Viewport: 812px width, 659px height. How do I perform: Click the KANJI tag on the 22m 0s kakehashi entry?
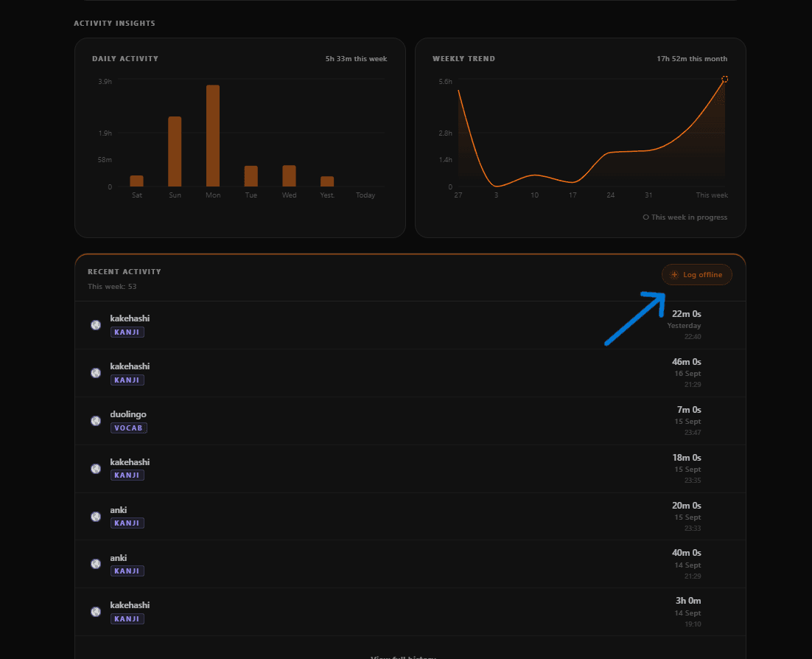coord(127,332)
